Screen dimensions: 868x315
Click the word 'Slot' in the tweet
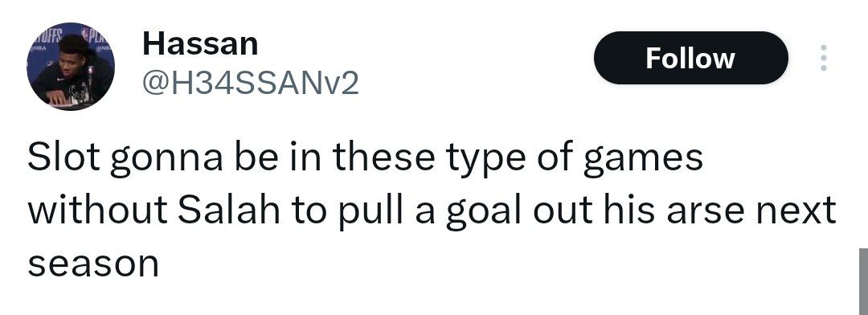[x=63, y=157]
